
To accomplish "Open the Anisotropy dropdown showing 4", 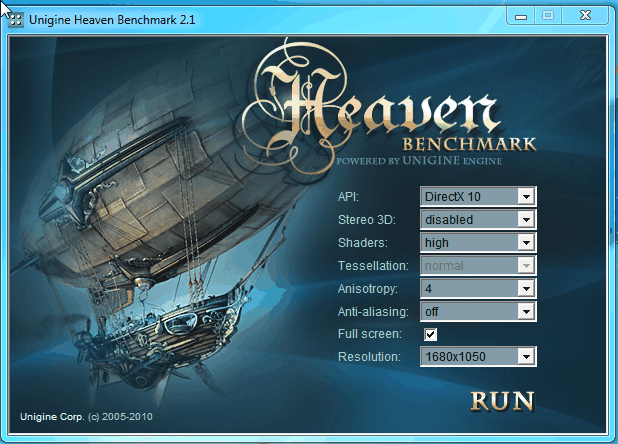I will pos(478,289).
